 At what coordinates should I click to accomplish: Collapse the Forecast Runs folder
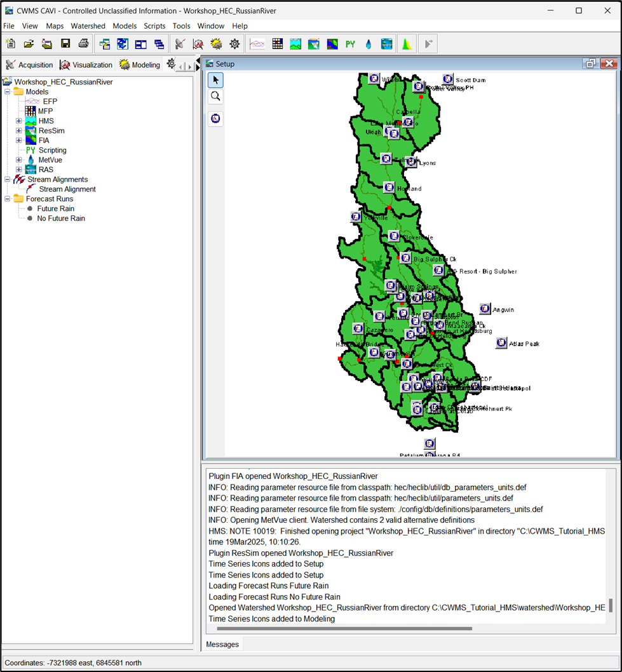(8, 199)
